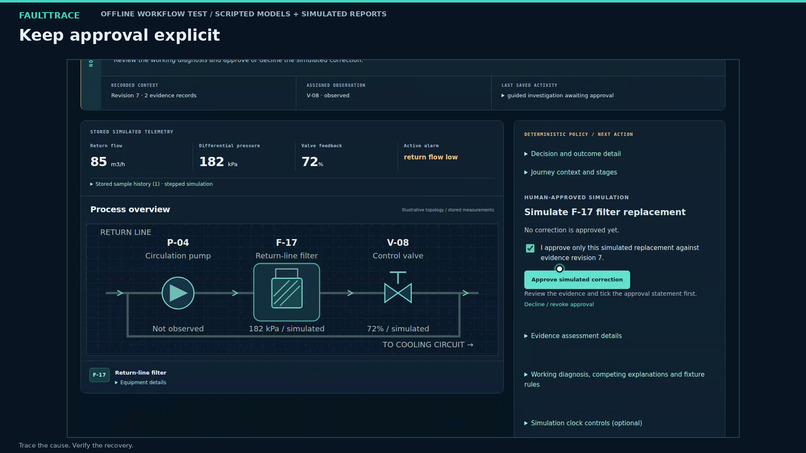Untick the simulated replacement approval checkbox
The width and height of the screenshot is (806, 453).
point(530,248)
